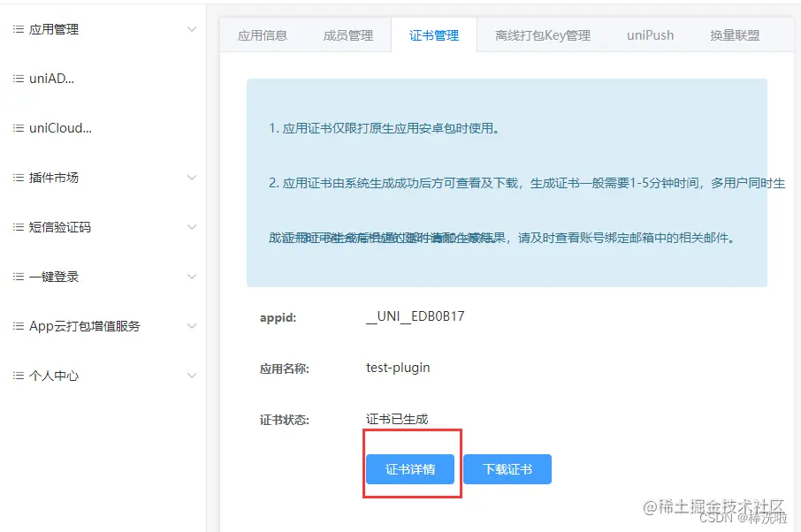
Task: Open the uniPush tab
Action: (x=650, y=35)
